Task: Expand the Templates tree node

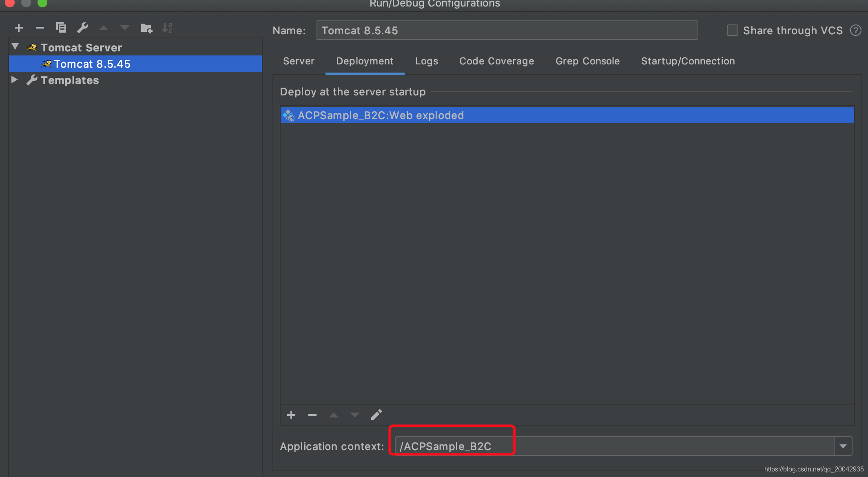Action: pos(15,80)
